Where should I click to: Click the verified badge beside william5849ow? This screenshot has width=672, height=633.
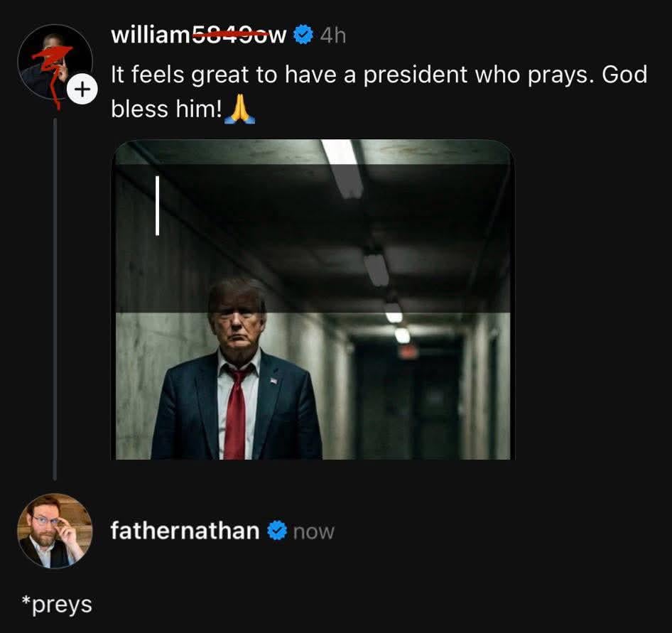[x=303, y=35]
